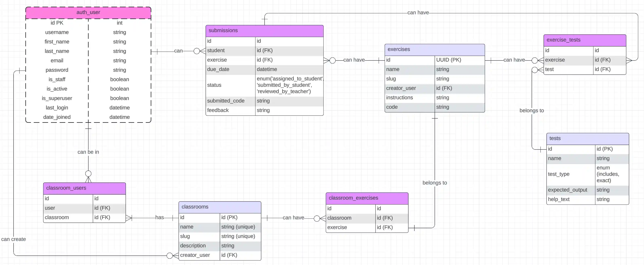Image resolution: width=644 pixels, height=265 pixels.
Task: Click the password attribute in auth_user
Action: [57, 70]
